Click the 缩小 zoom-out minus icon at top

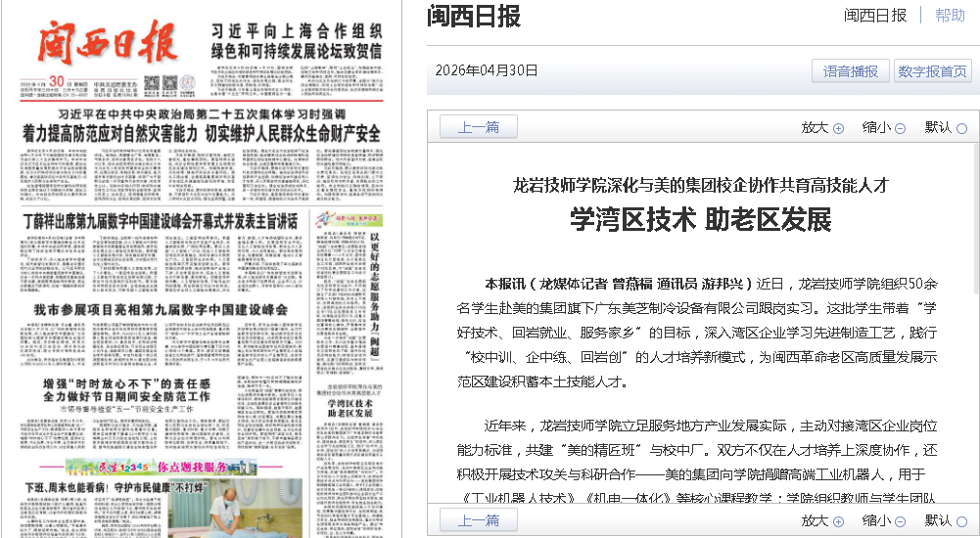[x=900, y=128]
